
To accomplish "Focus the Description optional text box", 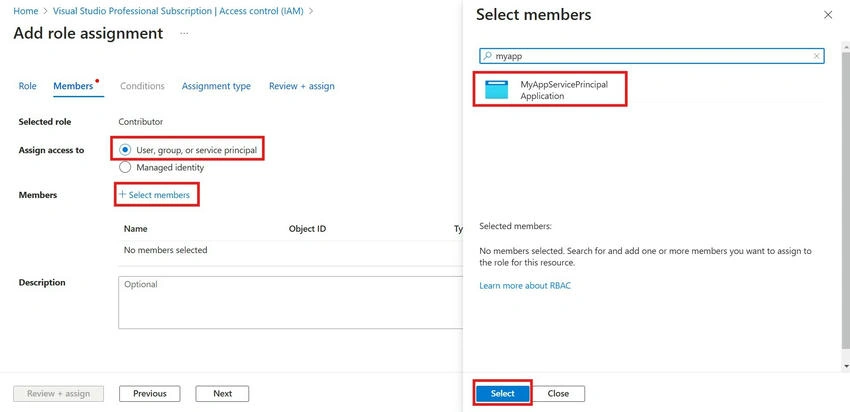I will tap(291, 302).
